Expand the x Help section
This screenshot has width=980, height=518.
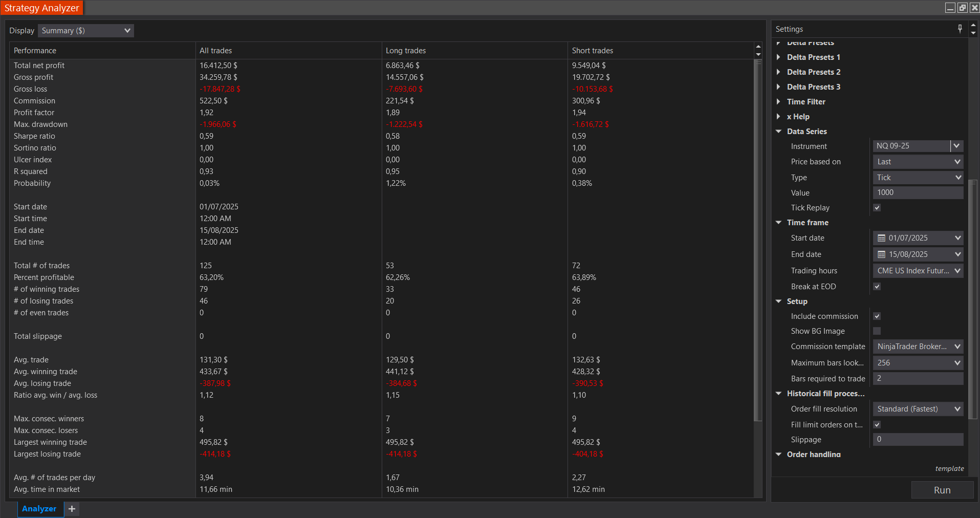click(x=778, y=117)
